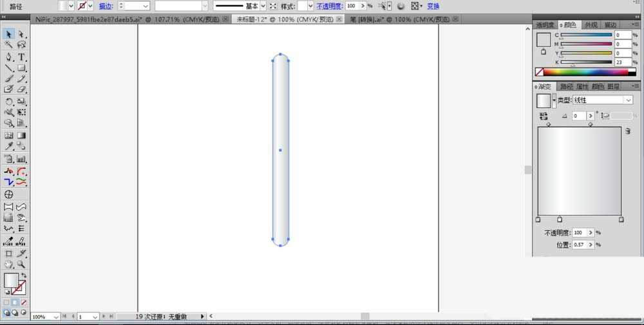This screenshot has width=644, height=325.
Task: Select the Type tool
Action: pos(21,57)
